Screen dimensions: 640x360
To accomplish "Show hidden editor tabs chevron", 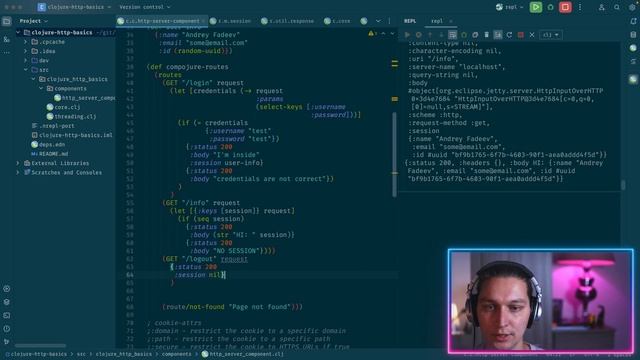I will click(x=378, y=21).
